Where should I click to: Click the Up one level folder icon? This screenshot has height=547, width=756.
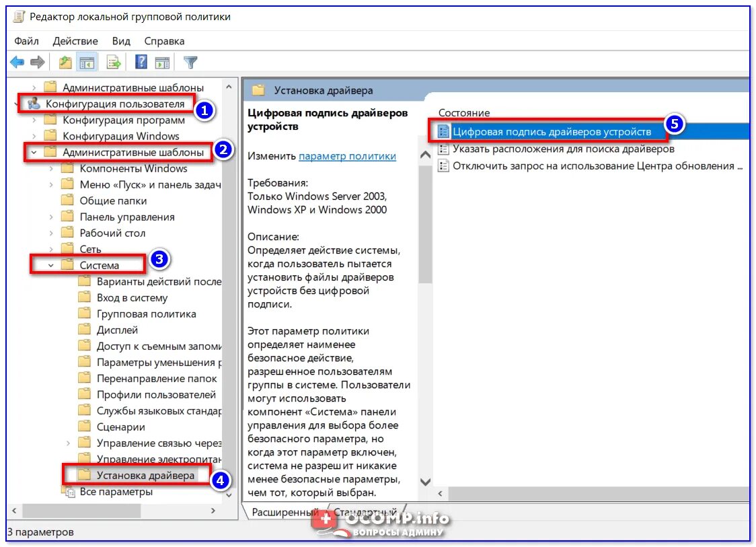tap(65, 62)
